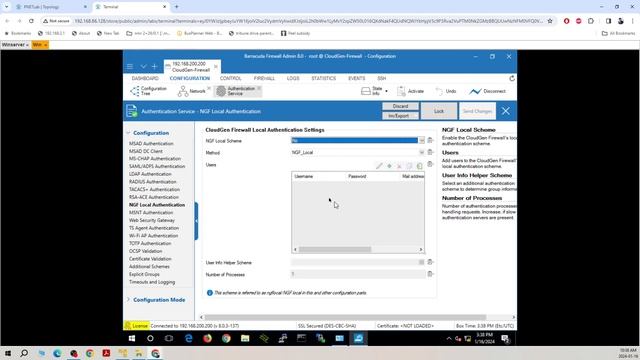The image size is (640, 360).
Task: Add a user with the green plus icon
Action: tap(389, 166)
